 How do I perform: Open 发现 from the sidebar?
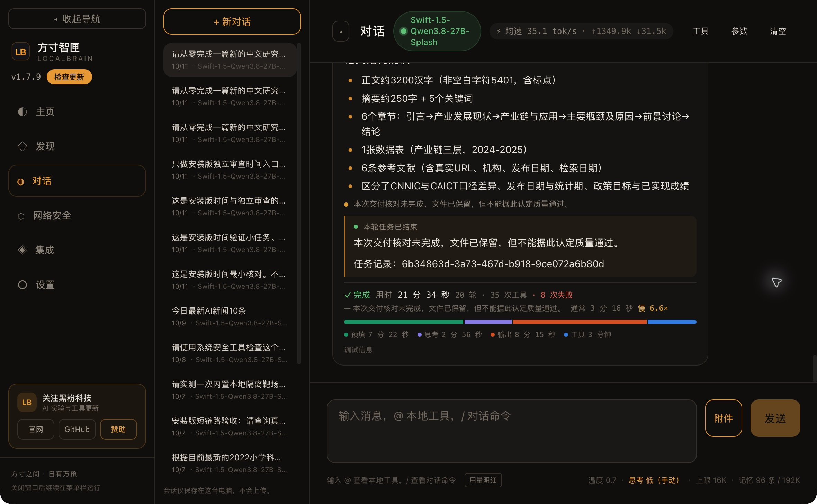(77, 146)
